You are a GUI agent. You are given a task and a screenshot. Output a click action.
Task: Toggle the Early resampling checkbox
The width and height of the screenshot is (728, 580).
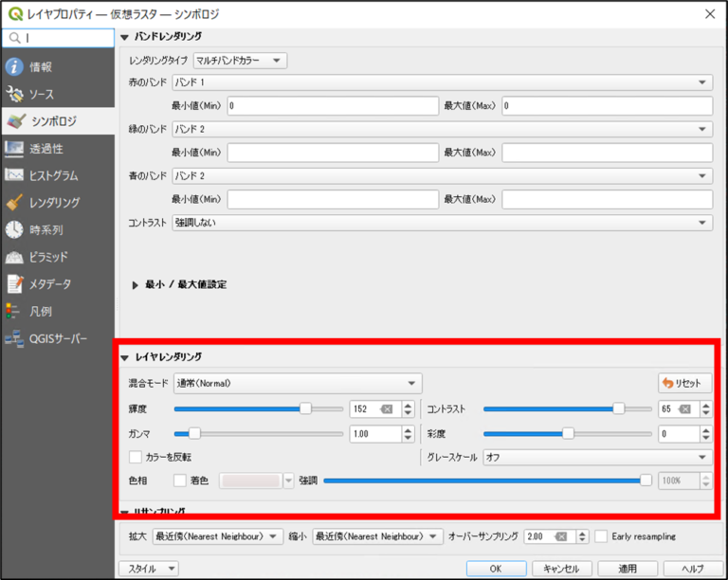(601, 536)
